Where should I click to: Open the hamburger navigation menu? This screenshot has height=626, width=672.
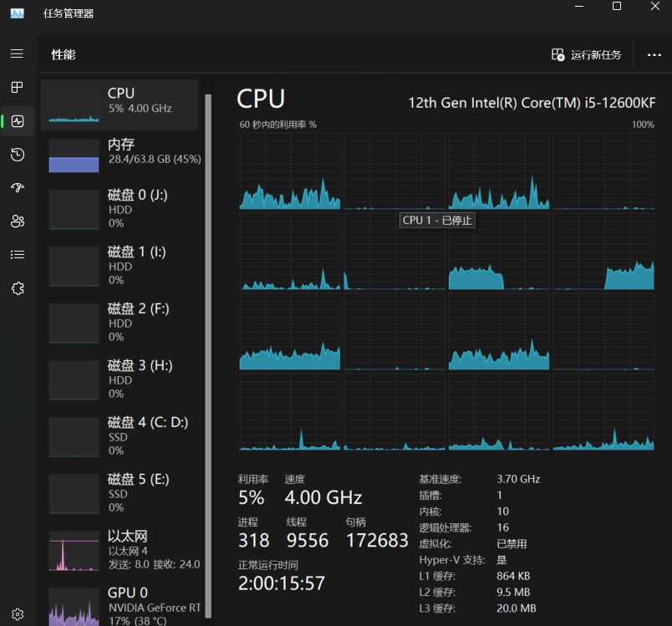click(18, 53)
